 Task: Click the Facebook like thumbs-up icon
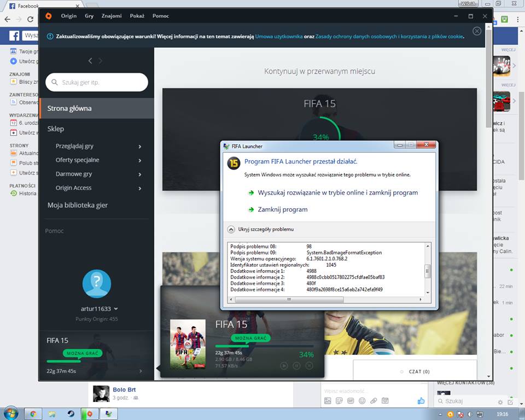pyautogui.click(x=421, y=401)
